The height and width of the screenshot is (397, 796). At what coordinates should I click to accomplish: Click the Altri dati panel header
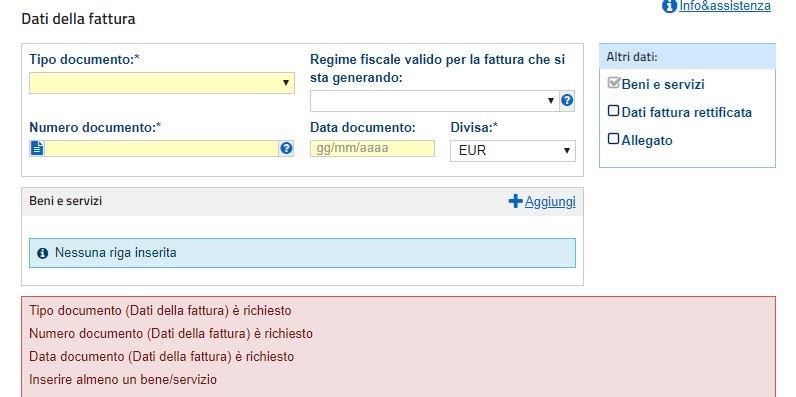click(x=687, y=56)
